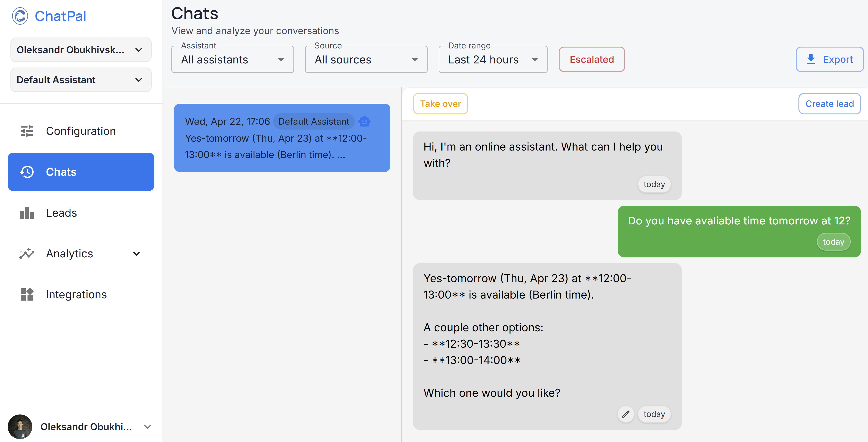Screen dimensions: 868x442
Task: Click the user avatar photo at the bottom left
Action: tap(20, 426)
